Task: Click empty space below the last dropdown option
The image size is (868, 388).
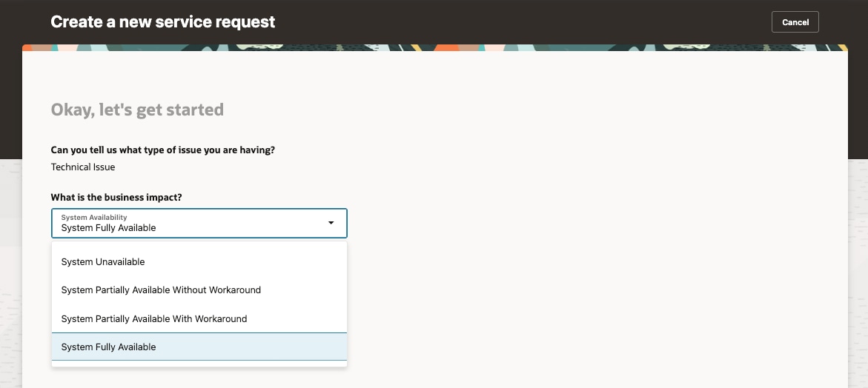Action: (x=199, y=364)
